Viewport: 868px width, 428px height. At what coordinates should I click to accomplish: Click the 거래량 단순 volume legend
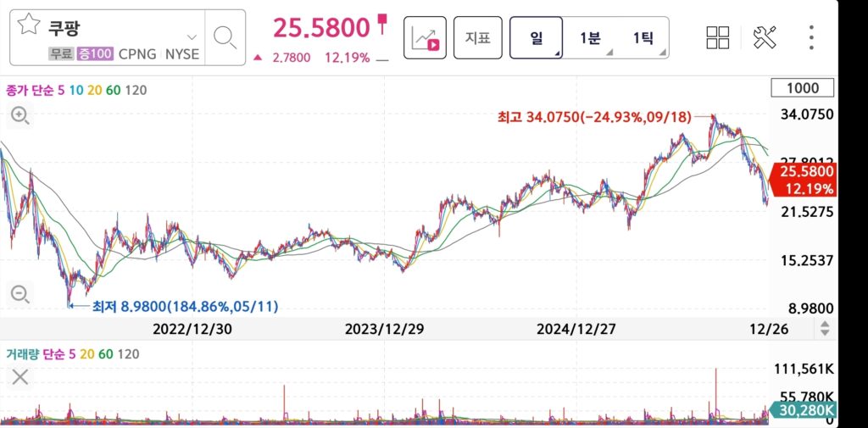(71, 354)
